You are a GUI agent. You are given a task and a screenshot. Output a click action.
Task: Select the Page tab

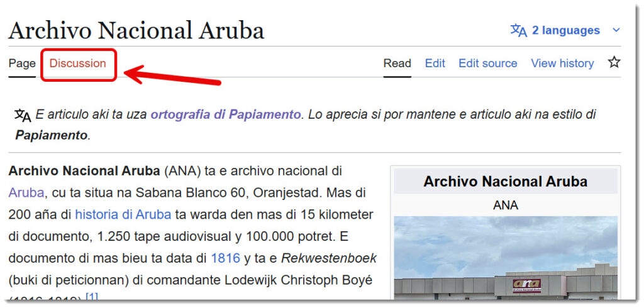click(x=22, y=63)
